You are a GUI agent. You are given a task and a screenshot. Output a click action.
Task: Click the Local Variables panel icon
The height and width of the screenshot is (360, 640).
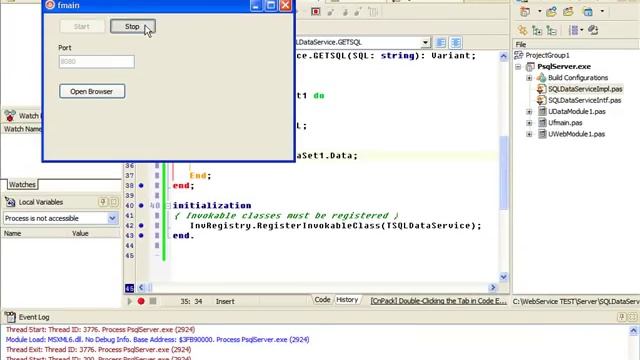pyautogui.click(x=10, y=202)
